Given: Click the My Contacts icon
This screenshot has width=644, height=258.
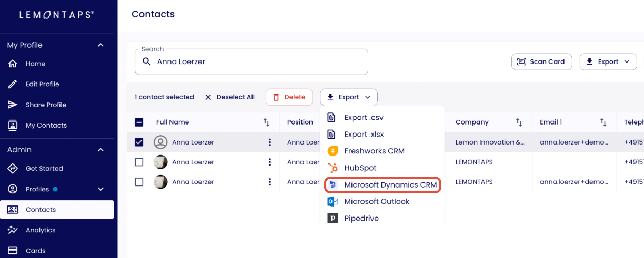Looking at the screenshot, I should coord(13,125).
